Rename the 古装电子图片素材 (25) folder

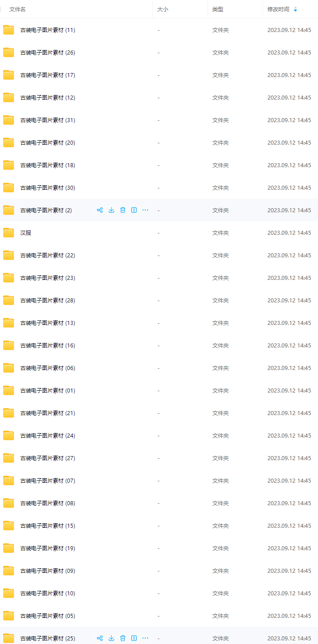click(x=134, y=638)
